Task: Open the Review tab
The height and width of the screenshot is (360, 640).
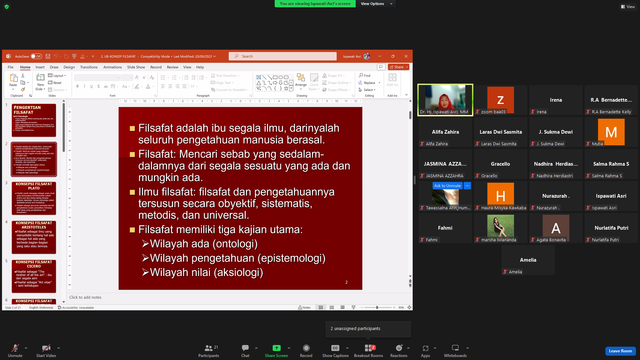Action: tap(172, 67)
